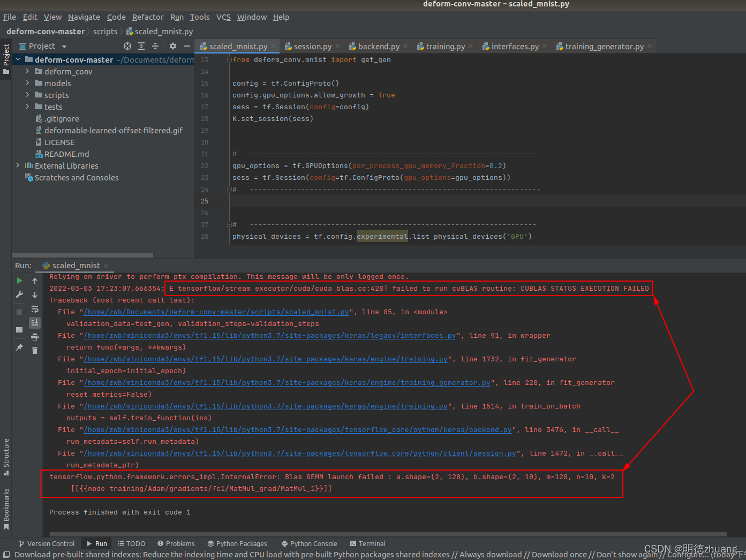The width and height of the screenshot is (746, 560).
Task: Open interfaces.py traceback link
Action: (270, 336)
